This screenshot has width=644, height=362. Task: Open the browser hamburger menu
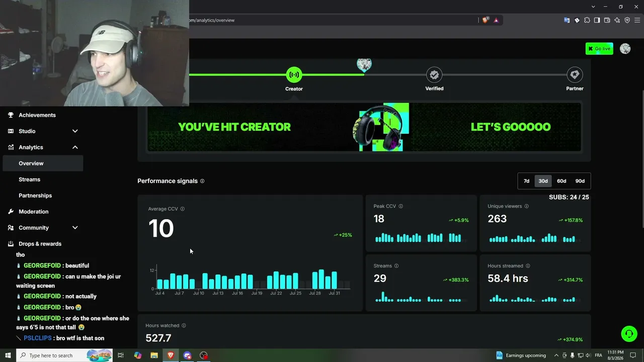coord(637,20)
